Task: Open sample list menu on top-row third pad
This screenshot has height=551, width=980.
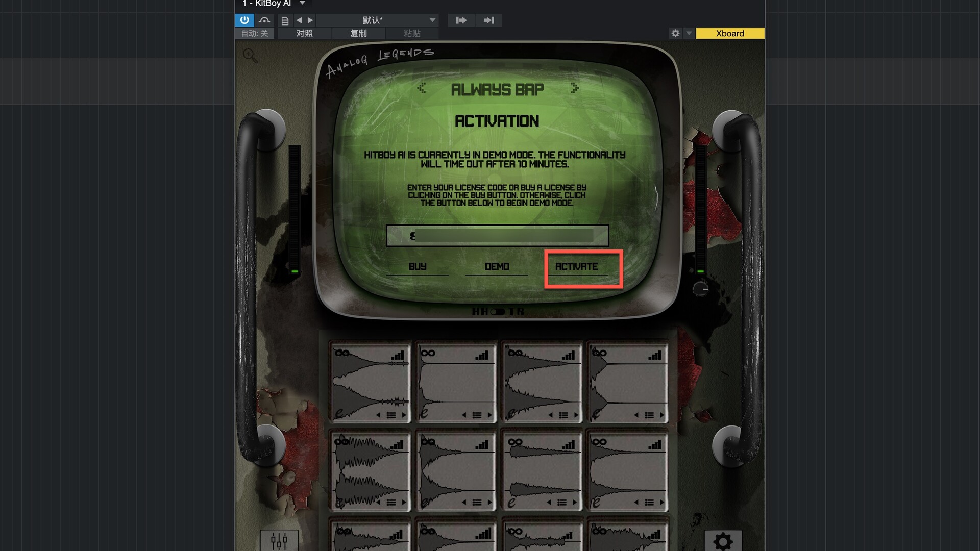Action: [563, 415]
